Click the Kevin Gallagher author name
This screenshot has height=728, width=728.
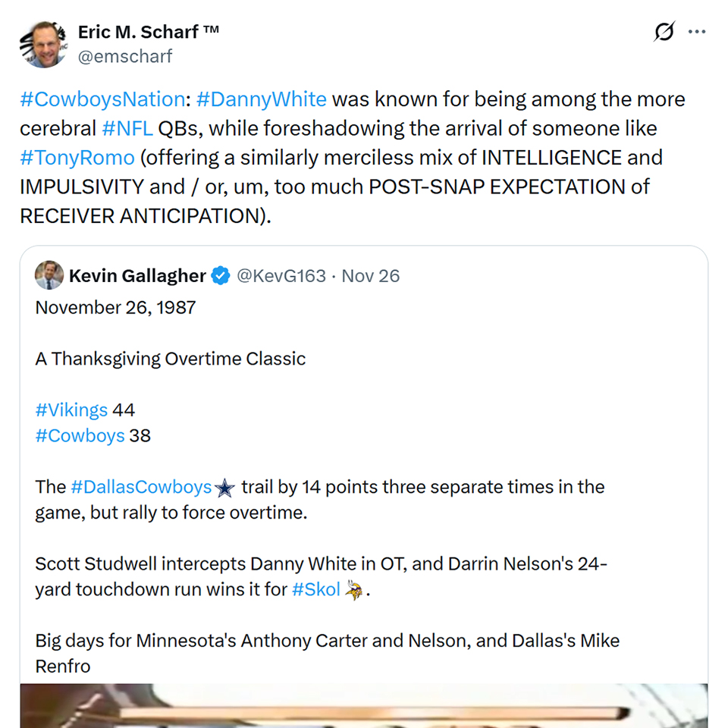(x=137, y=275)
